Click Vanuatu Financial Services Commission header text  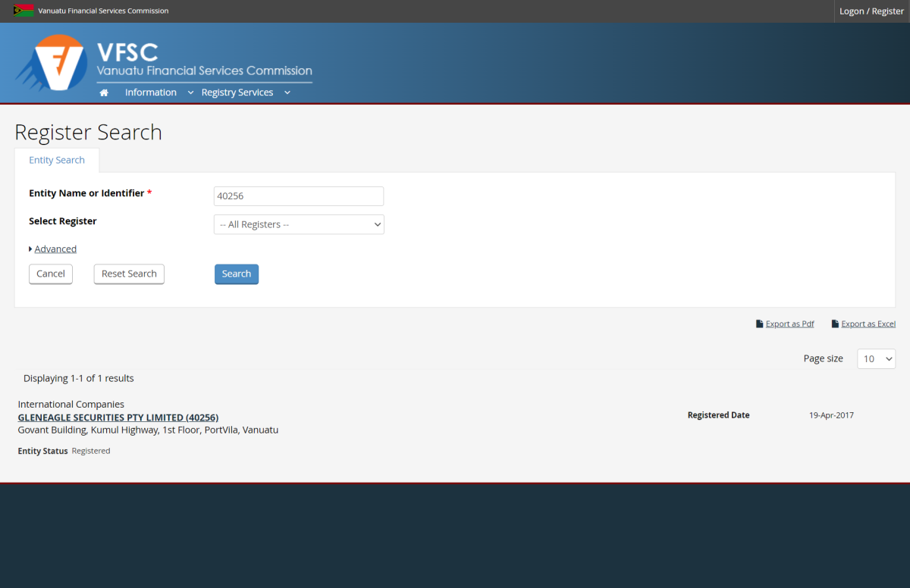pos(103,11)
